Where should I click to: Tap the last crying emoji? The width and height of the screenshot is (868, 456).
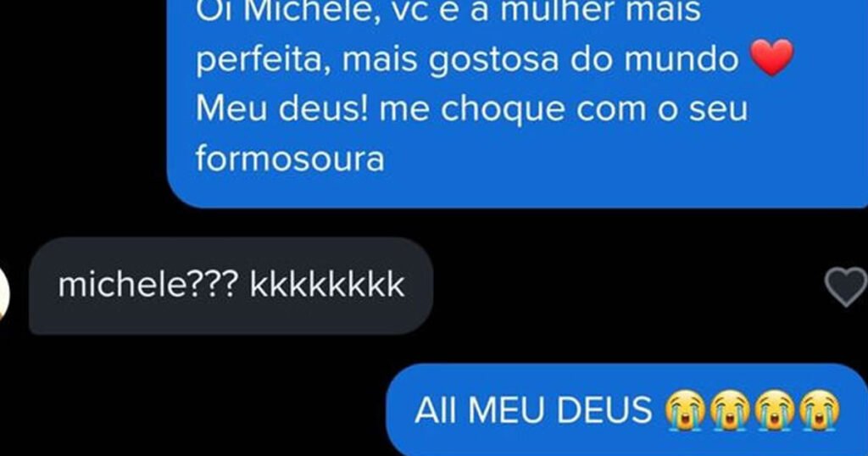pos(820,410)
